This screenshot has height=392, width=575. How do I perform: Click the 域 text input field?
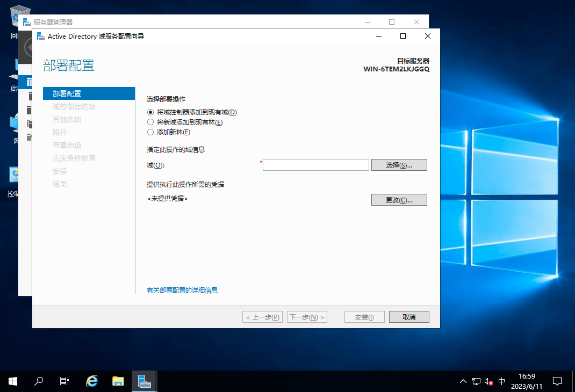tap(316, 165)
